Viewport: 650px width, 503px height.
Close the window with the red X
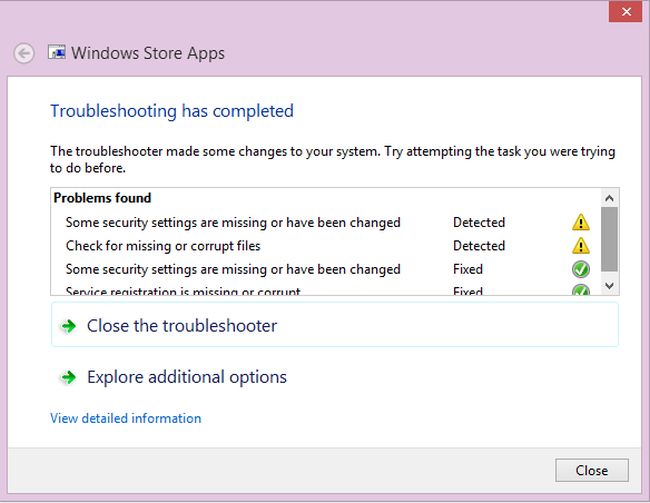pos(626,12)
